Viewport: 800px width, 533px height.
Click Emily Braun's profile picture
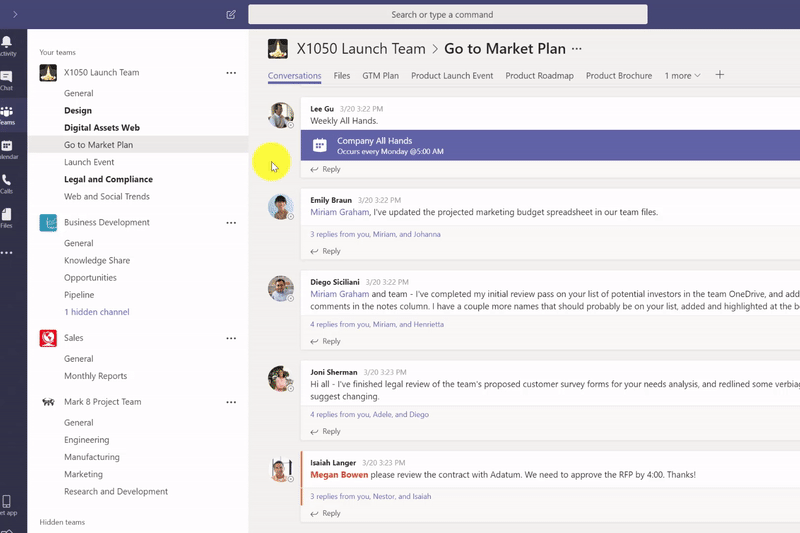281,207
